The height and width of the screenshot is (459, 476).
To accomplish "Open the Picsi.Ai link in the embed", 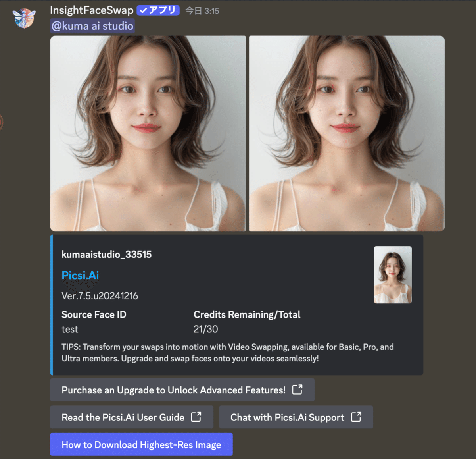I will tap(80, 275).
